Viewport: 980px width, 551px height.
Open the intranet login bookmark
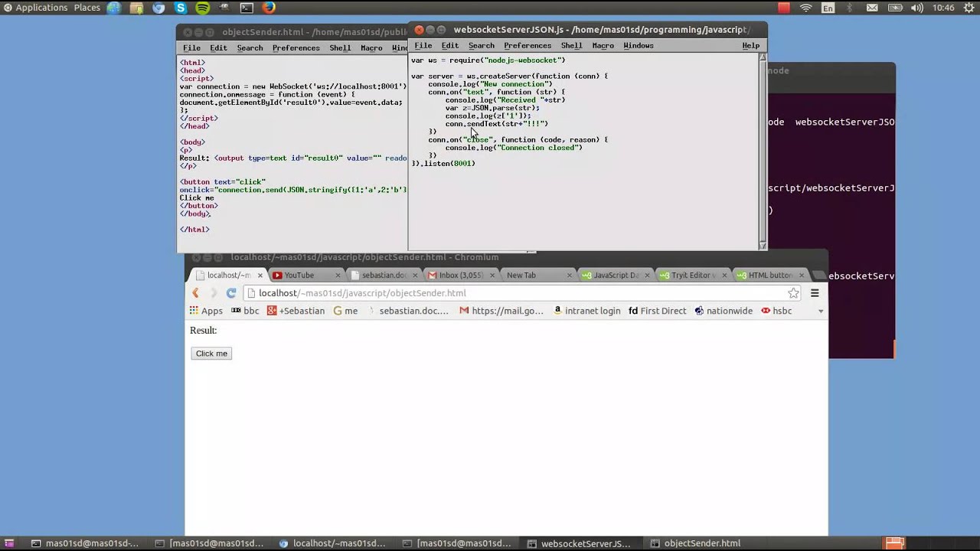coord(586,311)
